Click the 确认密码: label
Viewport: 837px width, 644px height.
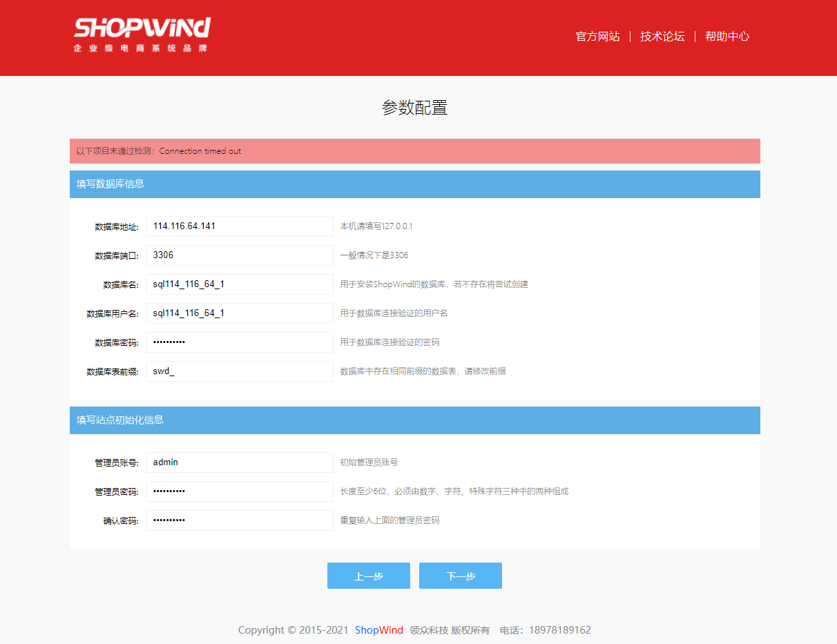(121, 521)
